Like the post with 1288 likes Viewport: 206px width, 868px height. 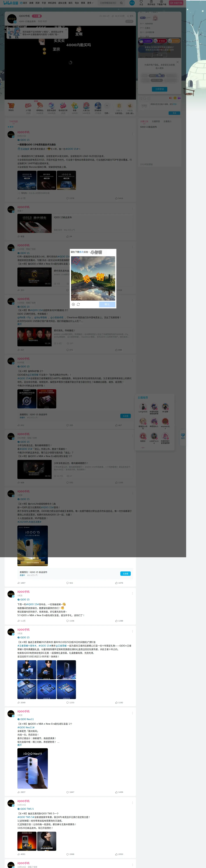pyautogui.click(x=119, y=621)
